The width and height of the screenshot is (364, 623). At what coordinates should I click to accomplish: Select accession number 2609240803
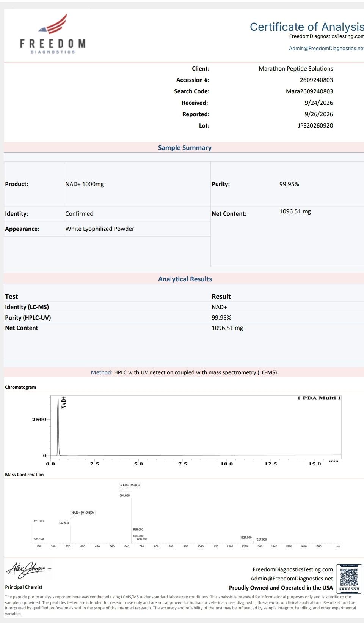pyautogui.click(x=316, y=80)
